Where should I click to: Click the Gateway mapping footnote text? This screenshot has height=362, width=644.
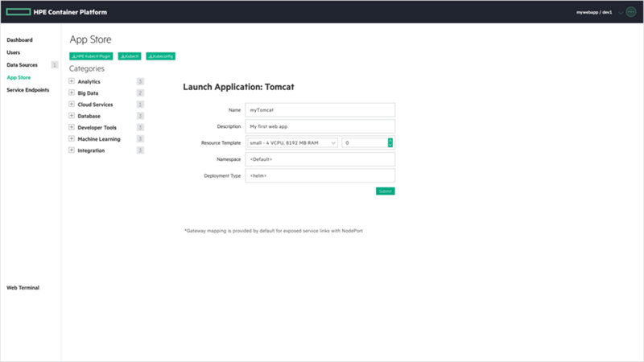pyautogui.click(x=274, y=231)
